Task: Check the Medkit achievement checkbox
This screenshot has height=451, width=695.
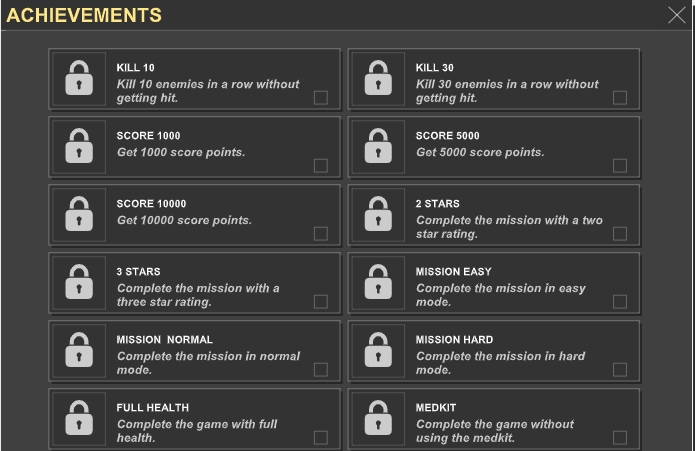Action: (x=620, y=438)
